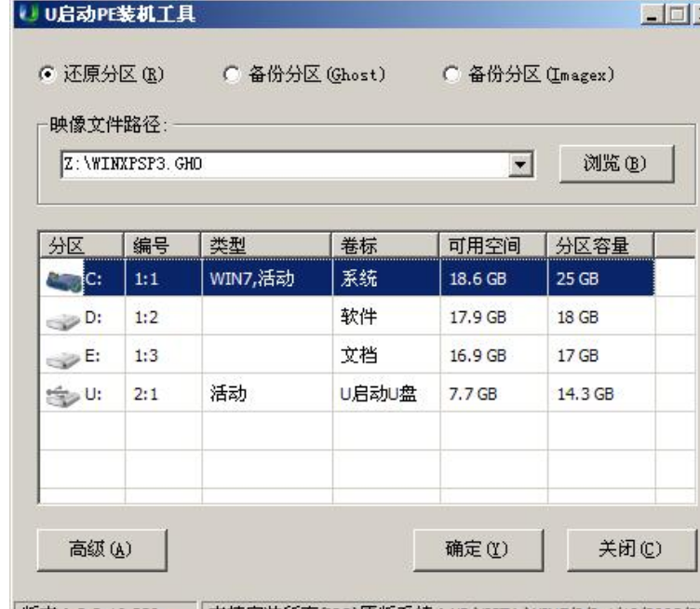Click the E: drive icon

point(62,356)
